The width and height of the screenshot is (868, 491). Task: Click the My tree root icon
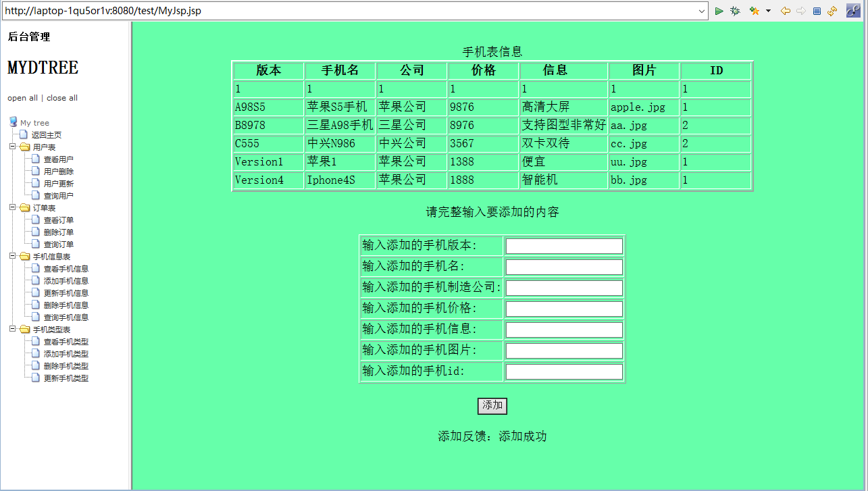13,122
